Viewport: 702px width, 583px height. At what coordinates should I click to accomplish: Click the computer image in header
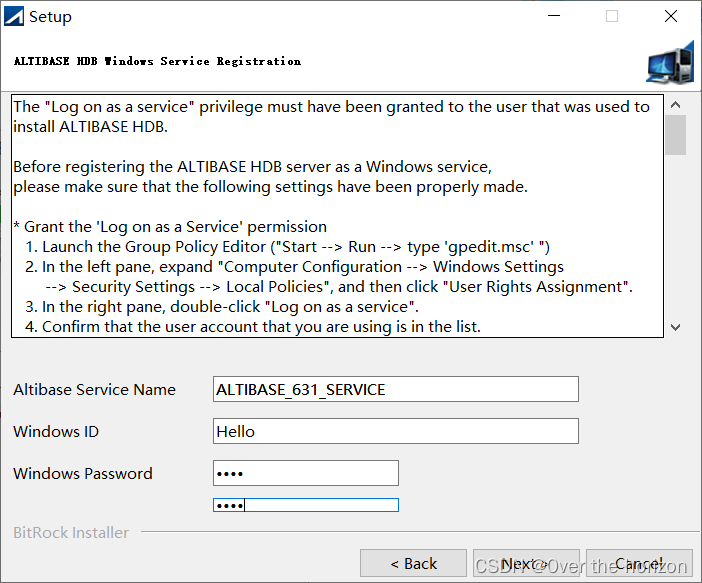(670, 62)
